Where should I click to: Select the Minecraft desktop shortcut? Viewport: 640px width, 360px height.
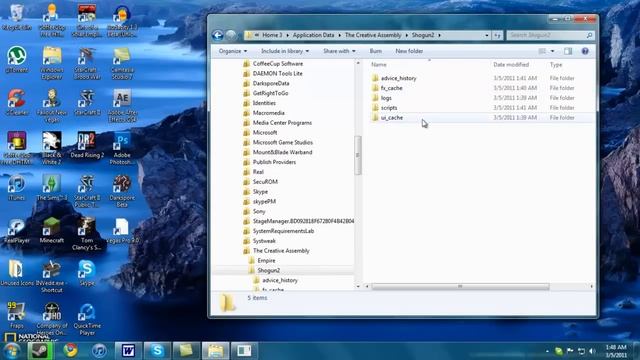click(52, 230)
